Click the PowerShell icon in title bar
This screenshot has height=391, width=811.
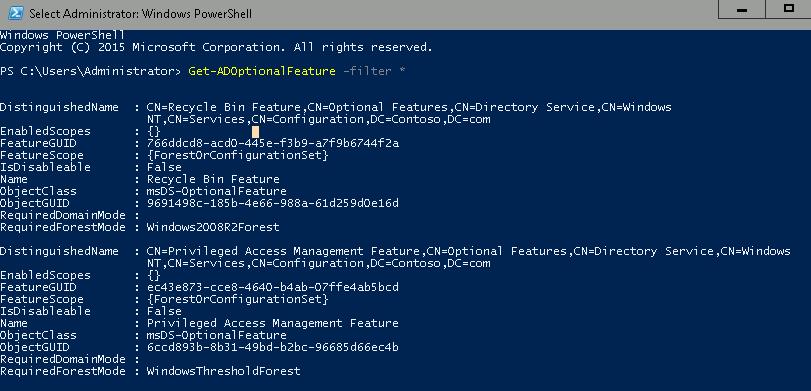pyautogui.click(x=15, y=12)
